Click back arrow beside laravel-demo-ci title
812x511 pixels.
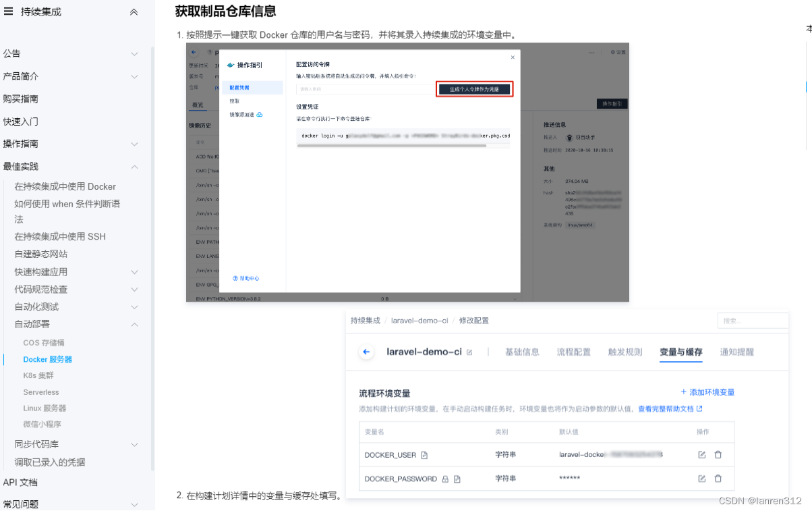point(366,352)
